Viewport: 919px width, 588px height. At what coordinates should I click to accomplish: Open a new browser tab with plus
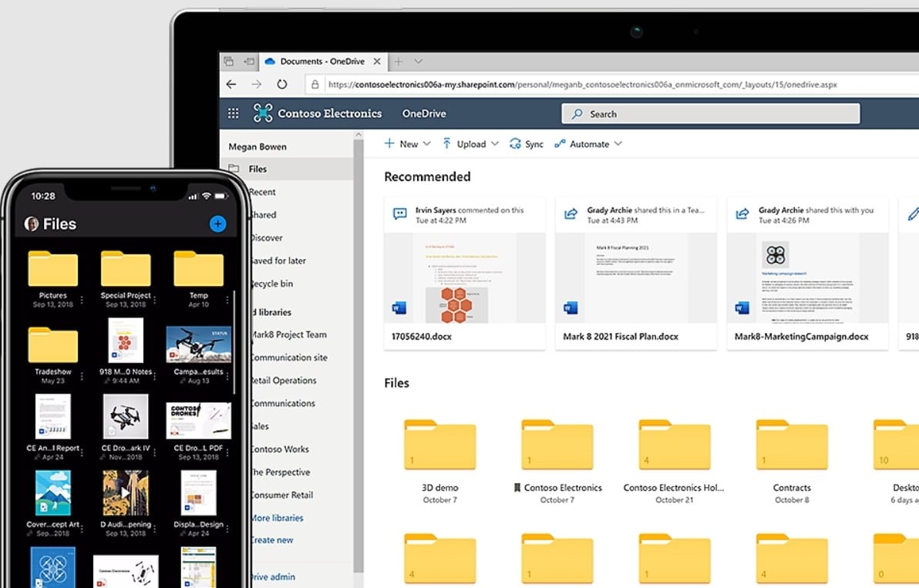(x=399, y=61)
